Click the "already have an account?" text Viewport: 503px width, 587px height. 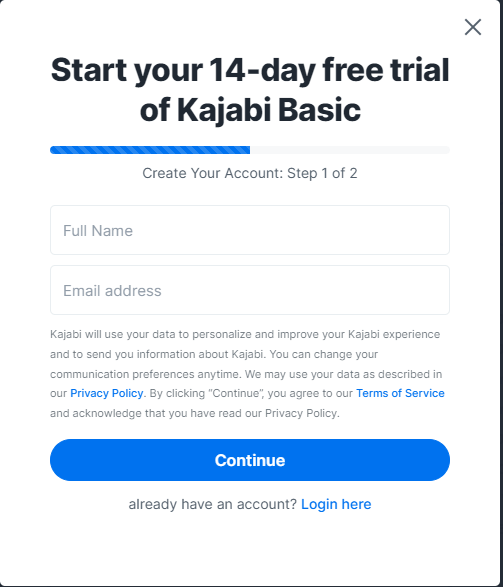tap(213, 504)
